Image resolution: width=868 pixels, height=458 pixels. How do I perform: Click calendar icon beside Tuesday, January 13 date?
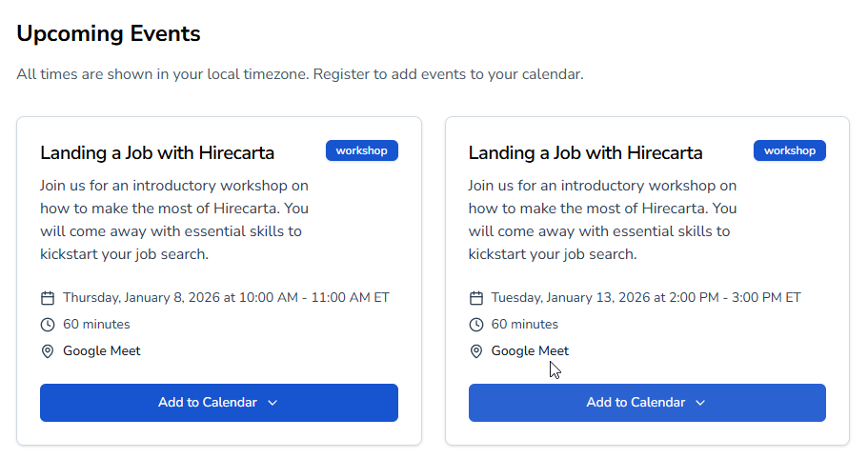tap(476, 298)
